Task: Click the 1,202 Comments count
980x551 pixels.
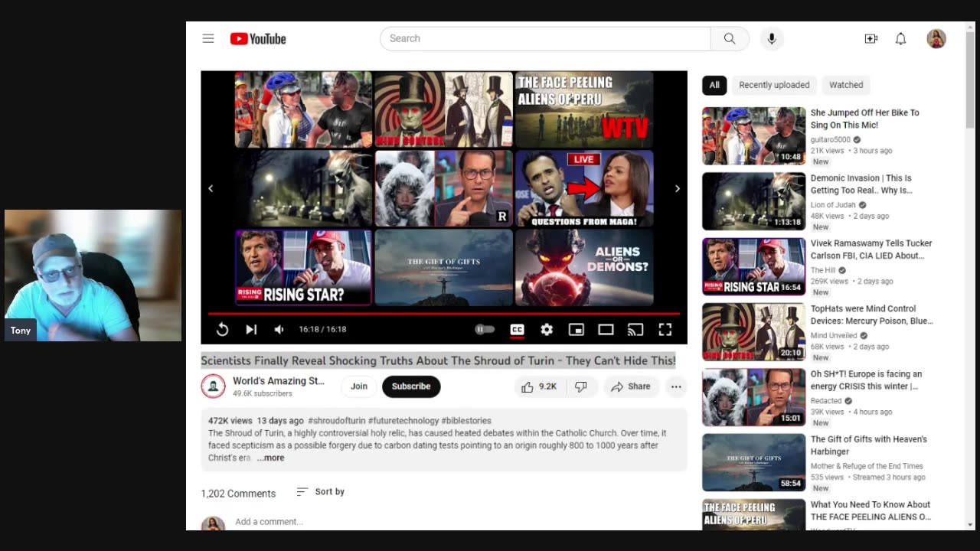Action: pyautogui.click(x=238, y=494)
